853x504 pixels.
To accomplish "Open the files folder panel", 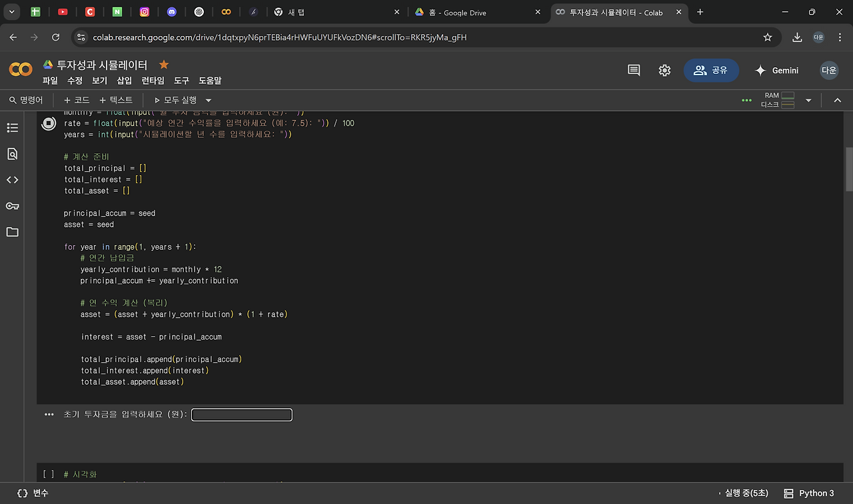I will click(x=12, y=232).
